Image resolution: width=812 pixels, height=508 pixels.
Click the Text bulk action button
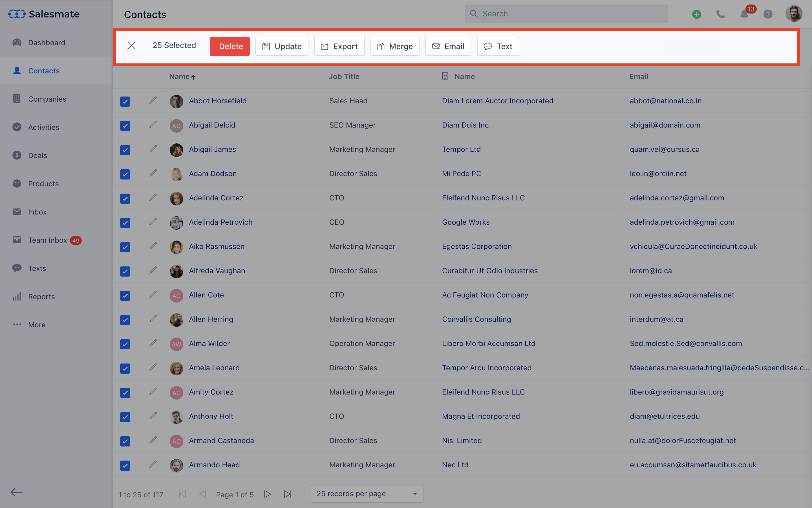pyautogui.click(x=498, y=46)
